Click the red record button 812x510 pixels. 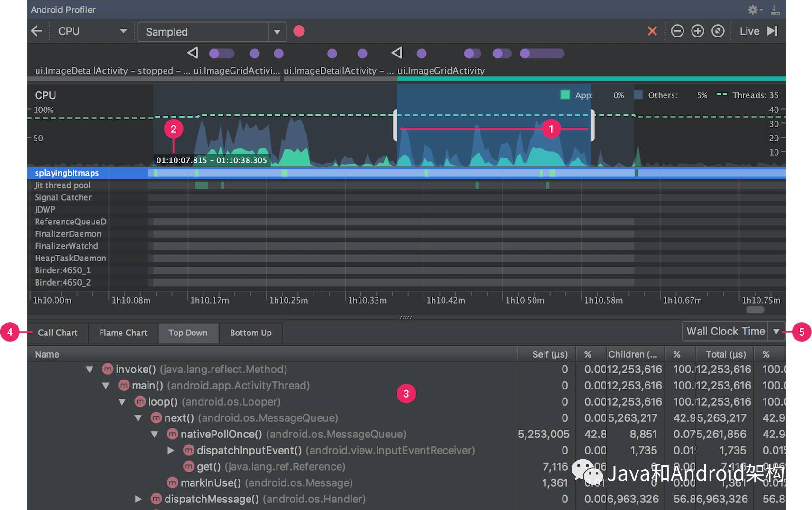(299, 31)
